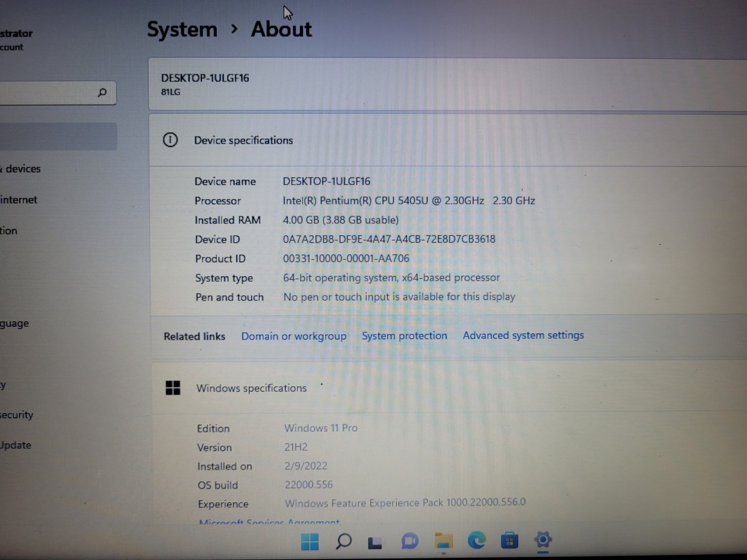Open Personalization sidebar item
747x560 pixels.
coord(9,231)
